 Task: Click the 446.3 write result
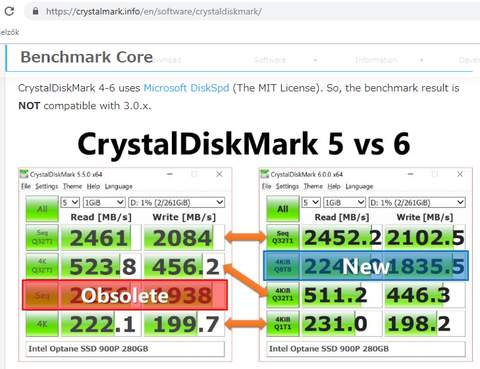425,295
